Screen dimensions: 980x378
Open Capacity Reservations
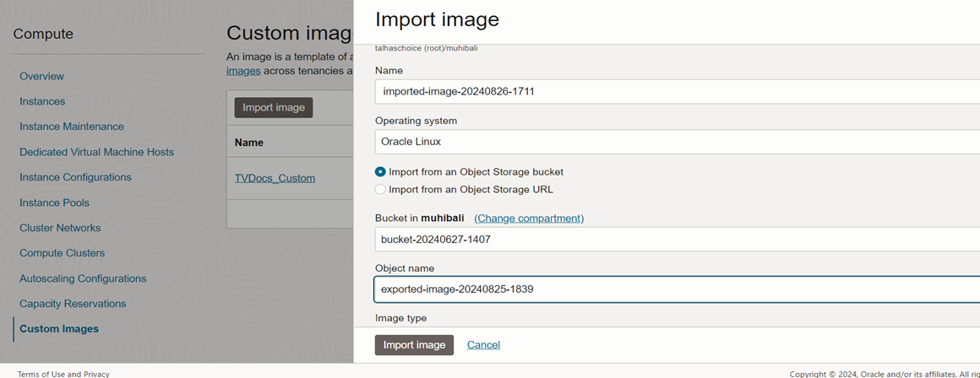click(73, 304)
